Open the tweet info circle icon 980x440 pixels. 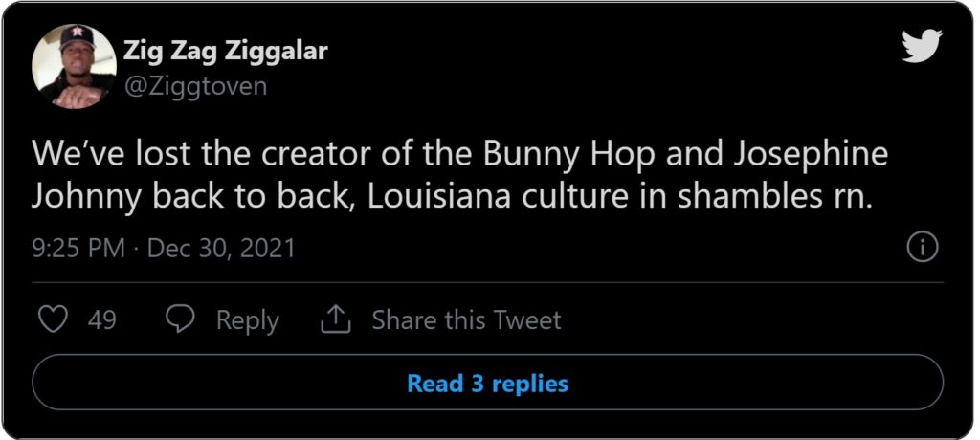click(x=921, y=248)
